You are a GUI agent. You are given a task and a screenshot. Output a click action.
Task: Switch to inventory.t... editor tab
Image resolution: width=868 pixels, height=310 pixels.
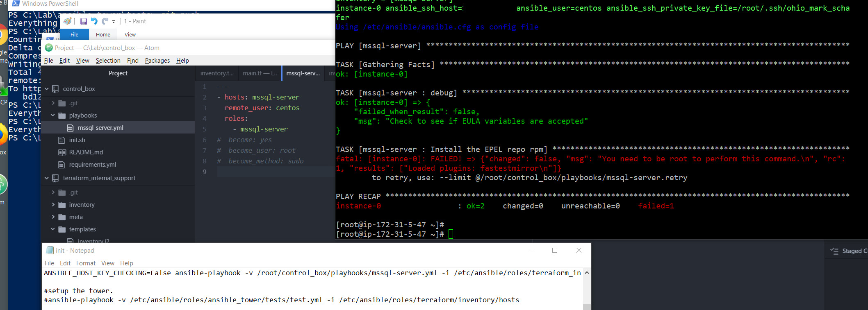217,73
